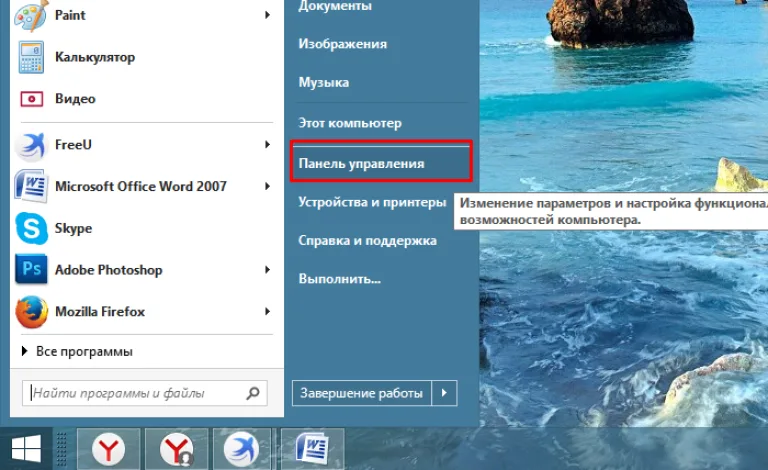Open FreeU from the taskbar
The width and height of the screenshot is (768, 470).
(241, 449)
